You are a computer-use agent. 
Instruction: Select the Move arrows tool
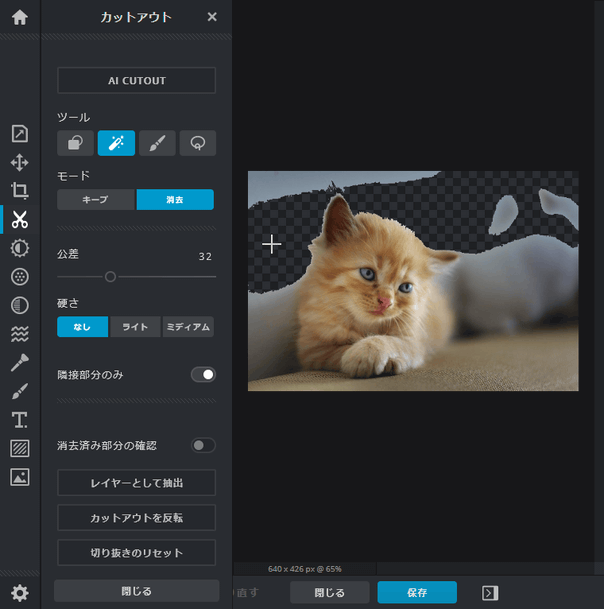tap(19, 162)
